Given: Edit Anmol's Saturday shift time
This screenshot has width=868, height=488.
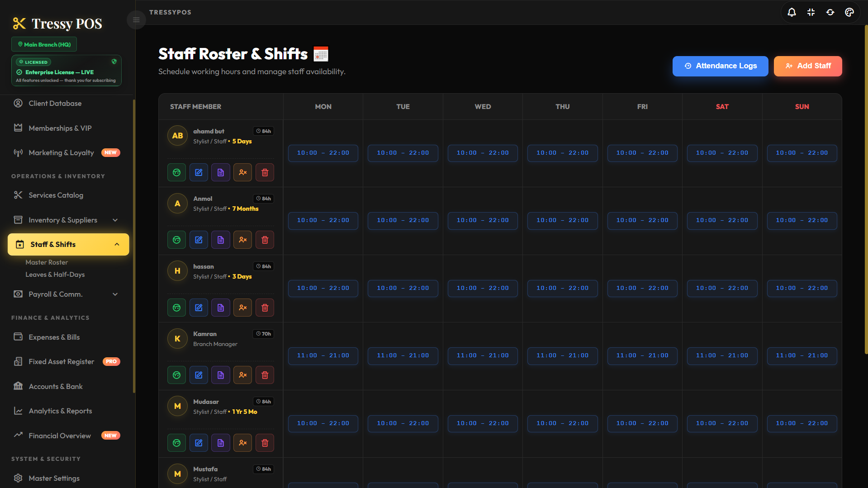Looking at the screenshot, I should (722, 220).
